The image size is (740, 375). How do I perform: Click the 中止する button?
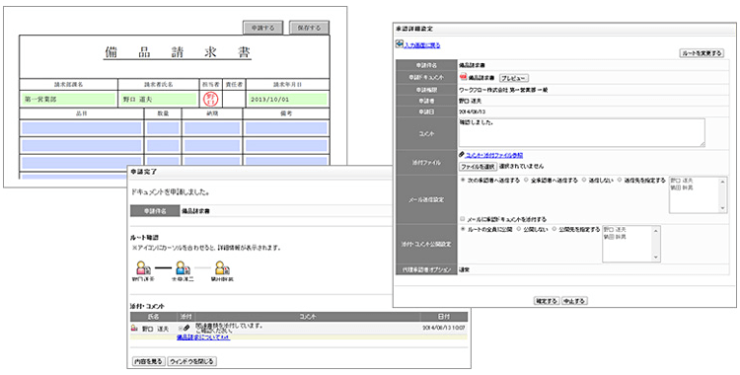[x=574, y=301]
